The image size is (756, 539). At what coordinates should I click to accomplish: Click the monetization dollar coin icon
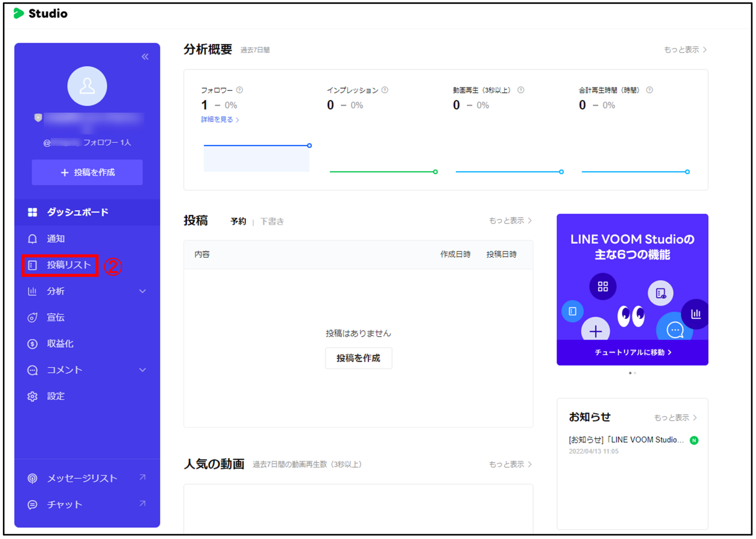pyautogui.click(x=32, y=344)
